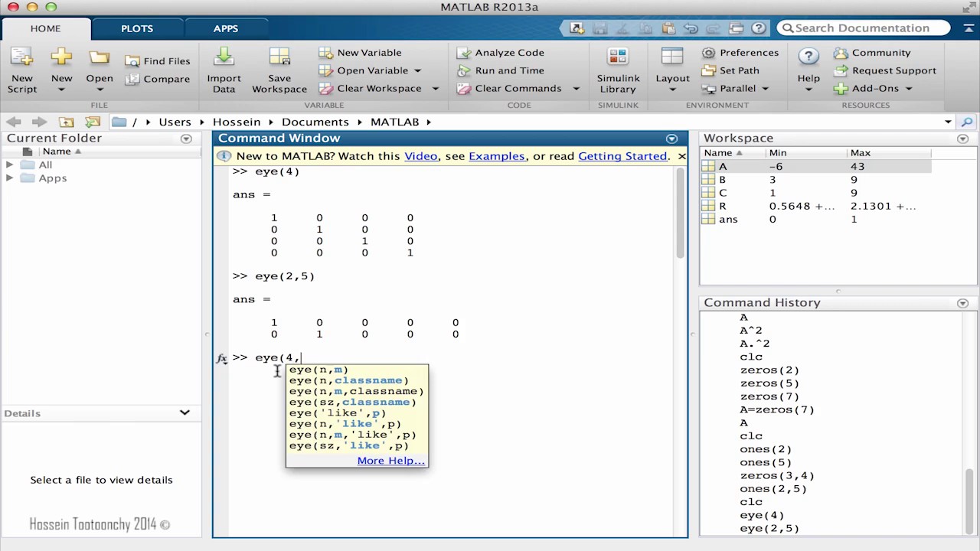Switch to the APPS tab
980x551 pixels.
226,28
